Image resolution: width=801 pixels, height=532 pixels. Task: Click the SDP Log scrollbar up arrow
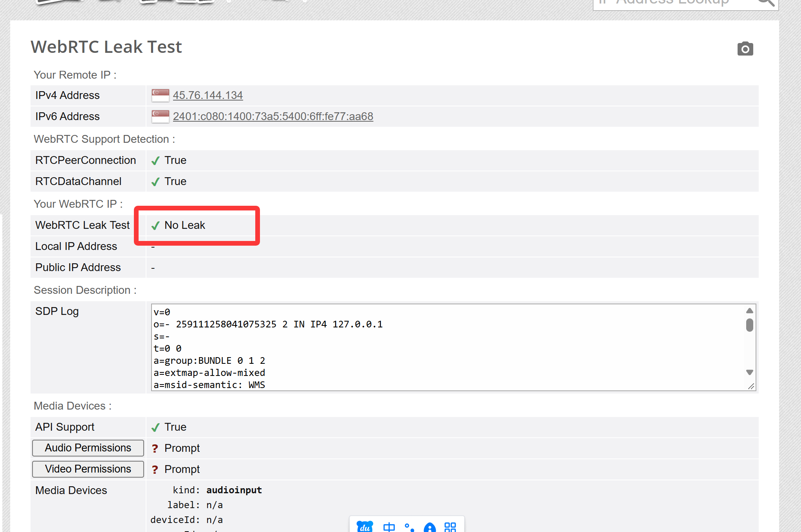749,311
